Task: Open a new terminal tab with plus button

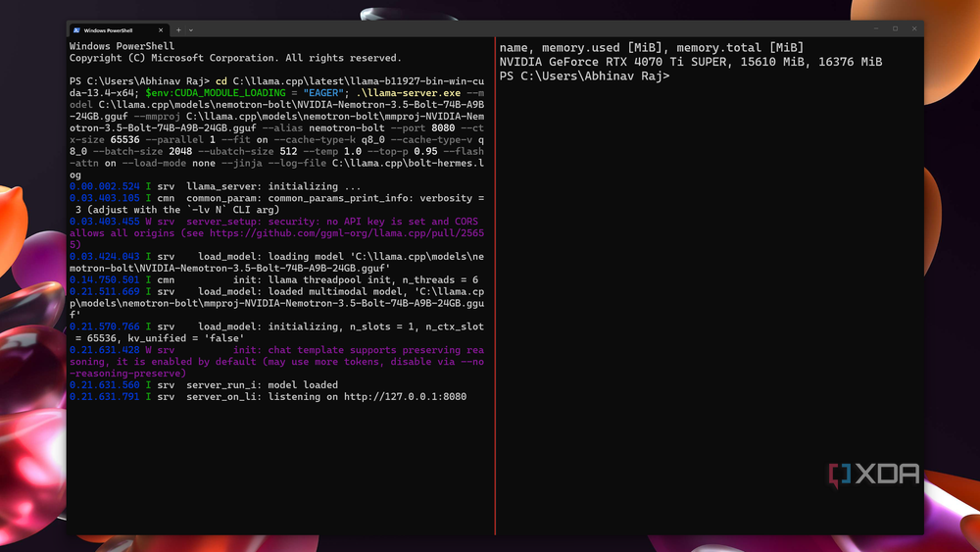Action: [x=178, y=30]
